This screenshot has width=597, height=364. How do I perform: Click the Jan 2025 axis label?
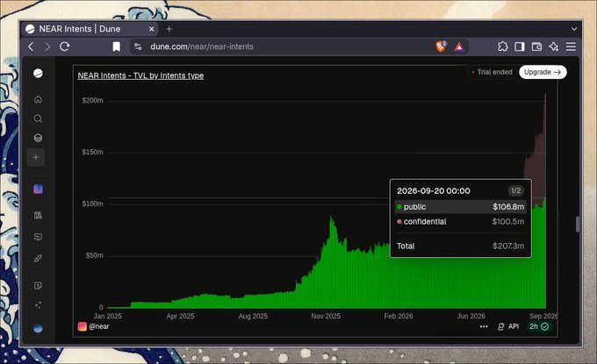click(108, 316)
